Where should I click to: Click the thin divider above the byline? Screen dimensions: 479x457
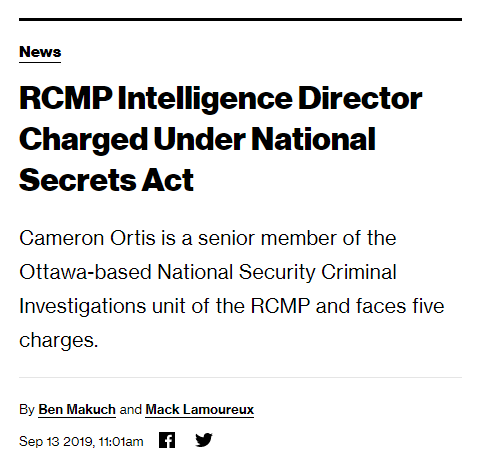(240, 378)
